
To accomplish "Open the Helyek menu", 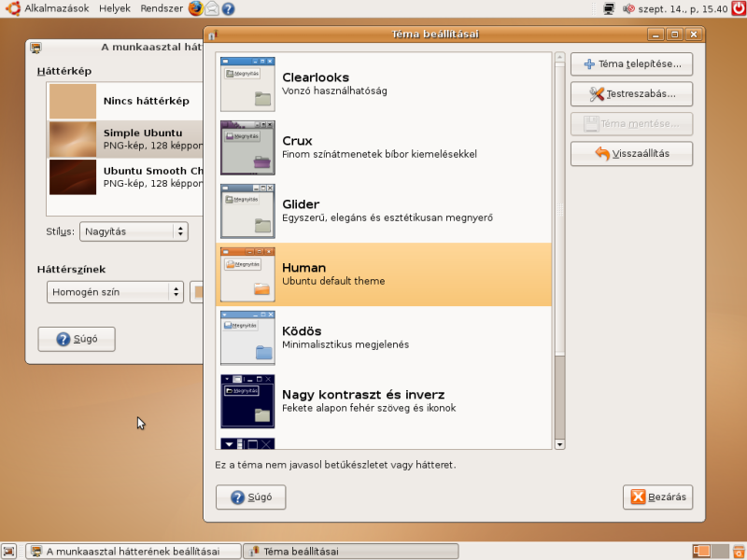I will click(x=115, y=9).
